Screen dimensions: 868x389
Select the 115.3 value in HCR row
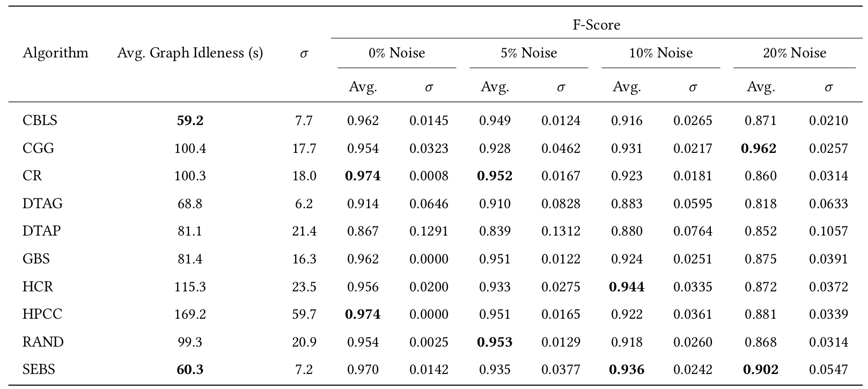(190, 287)
